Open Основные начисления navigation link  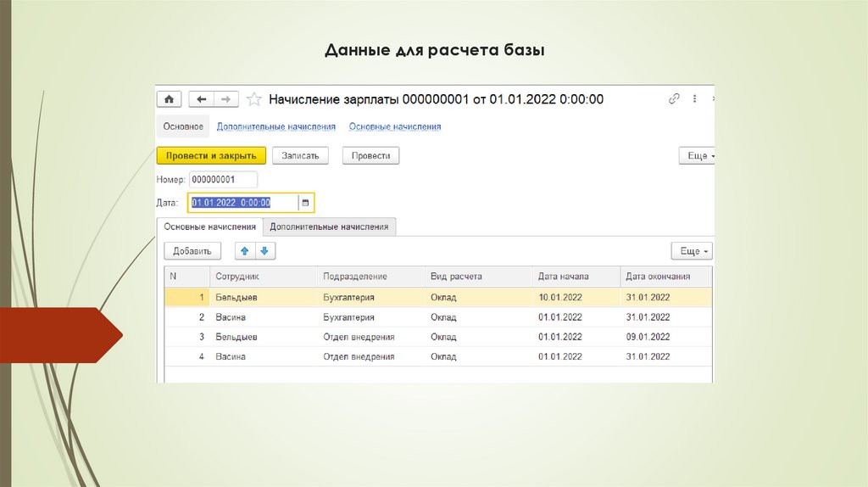pyautogui.click(x=395, y=126)
